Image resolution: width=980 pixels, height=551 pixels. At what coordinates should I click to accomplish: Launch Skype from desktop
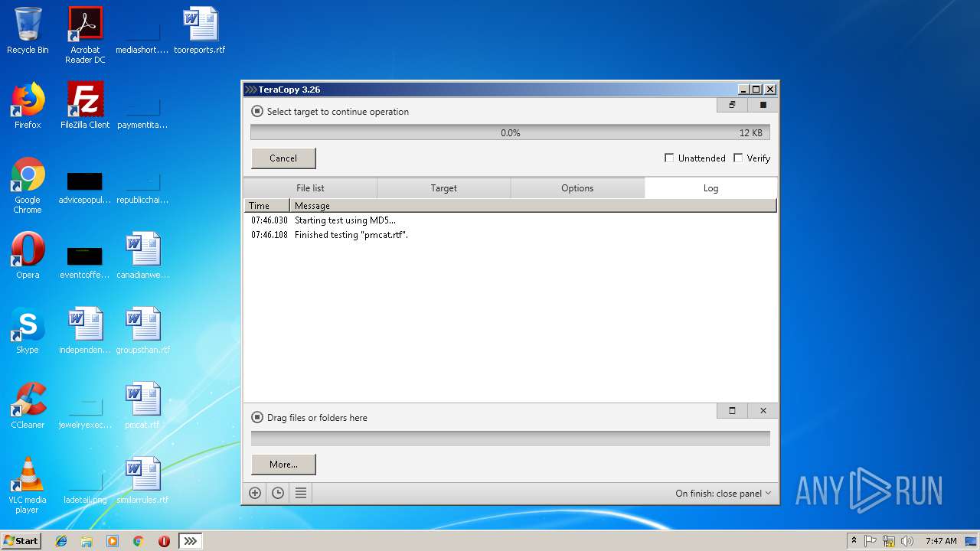[28, 331]
